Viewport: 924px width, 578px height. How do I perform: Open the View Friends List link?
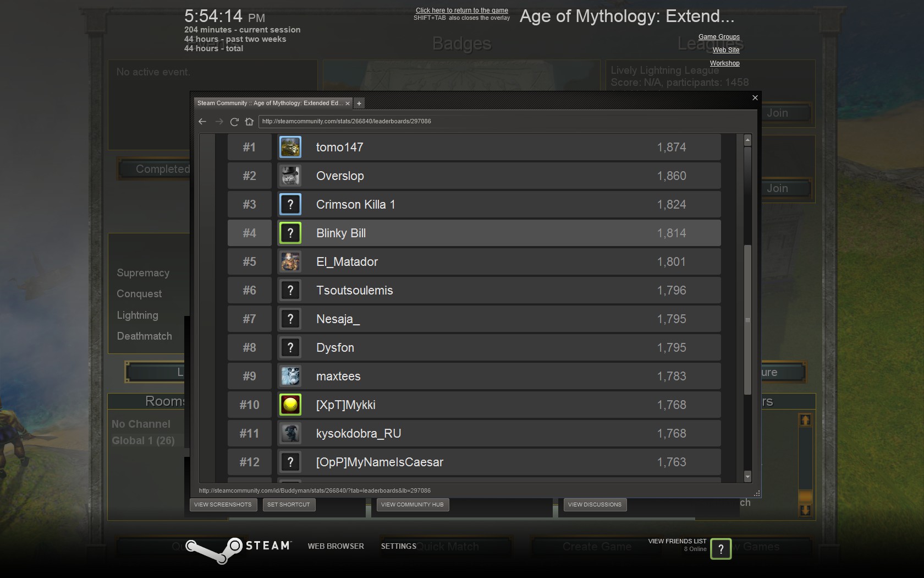pyautogui.click(x=677, y=541)
